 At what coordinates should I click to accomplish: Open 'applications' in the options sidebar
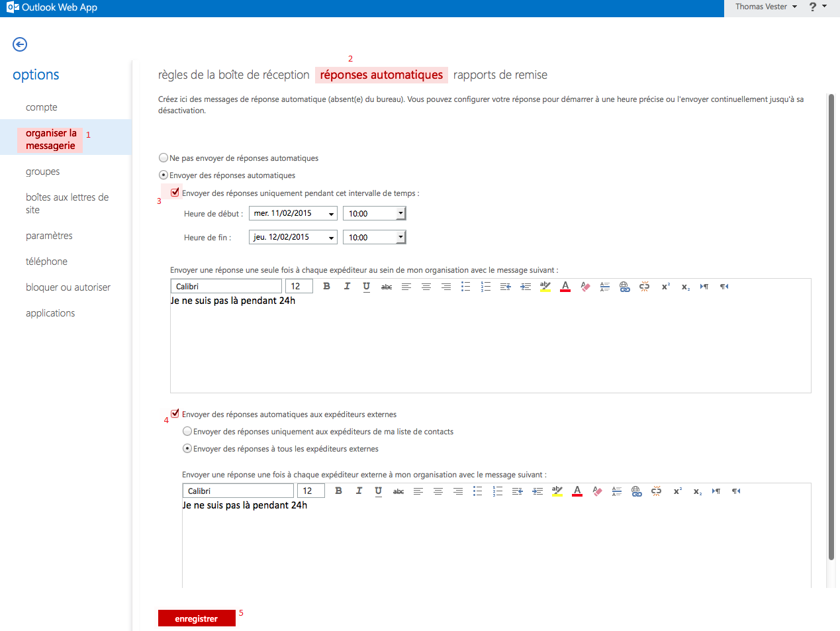pyautogui.click(x=50, y=313)
